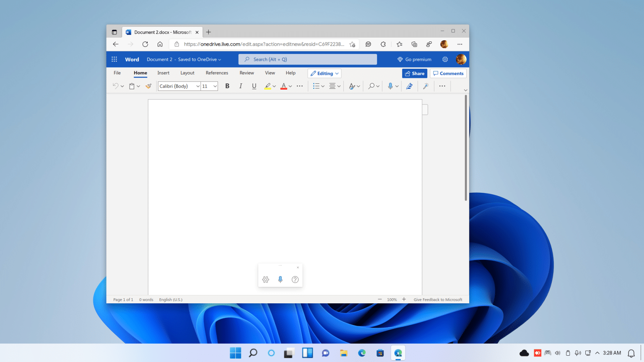This screenshot has height=362, width=644.
Task: Open the Editing mode dropdown
Action: coord(324,73)
